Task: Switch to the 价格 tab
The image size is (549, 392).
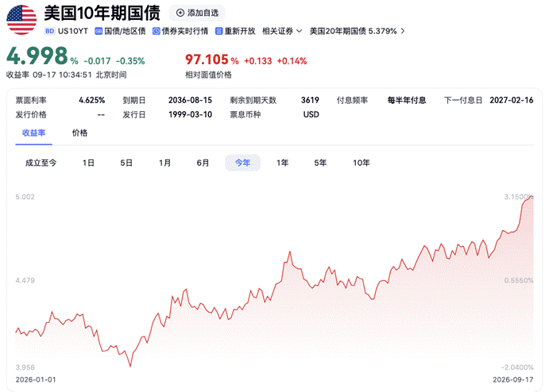Action: pos(79,133)
